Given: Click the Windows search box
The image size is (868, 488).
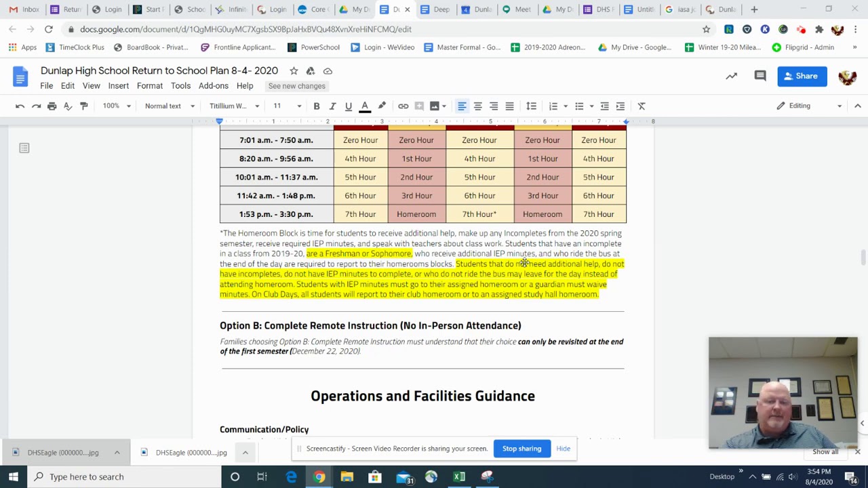Looking at the screenshot, I should click(125, 476).
